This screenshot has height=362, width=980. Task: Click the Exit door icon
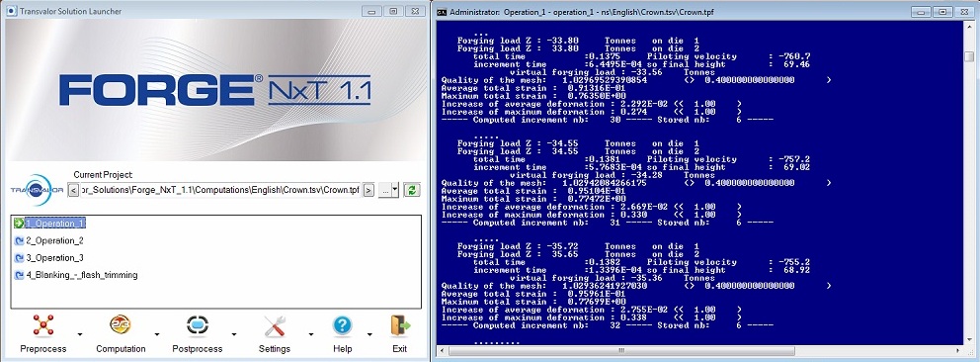coord(400,325)
